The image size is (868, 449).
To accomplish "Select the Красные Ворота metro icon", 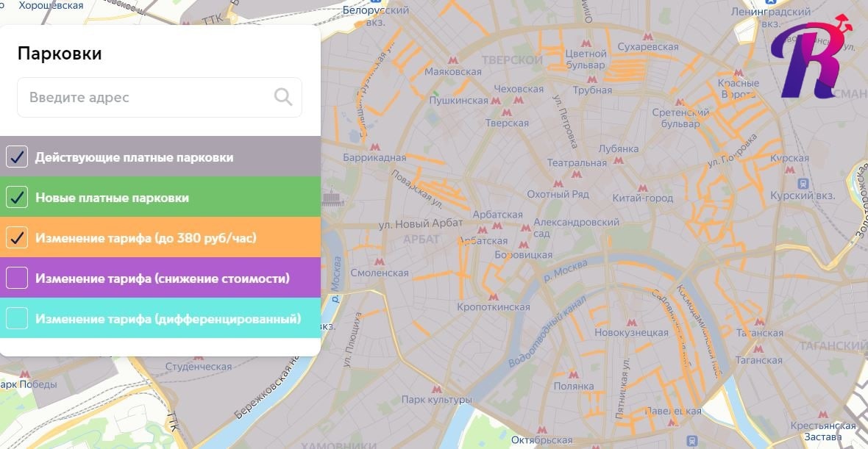I will pos(738,73).
